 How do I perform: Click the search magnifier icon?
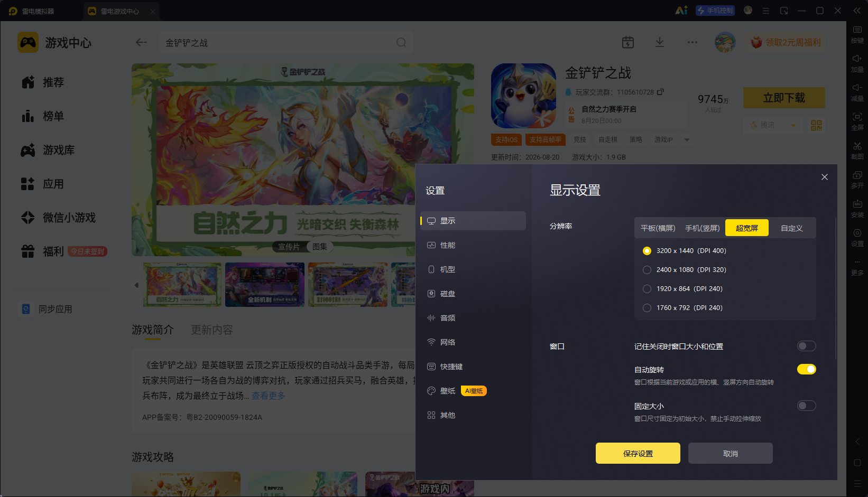click(x=401, y=42)
